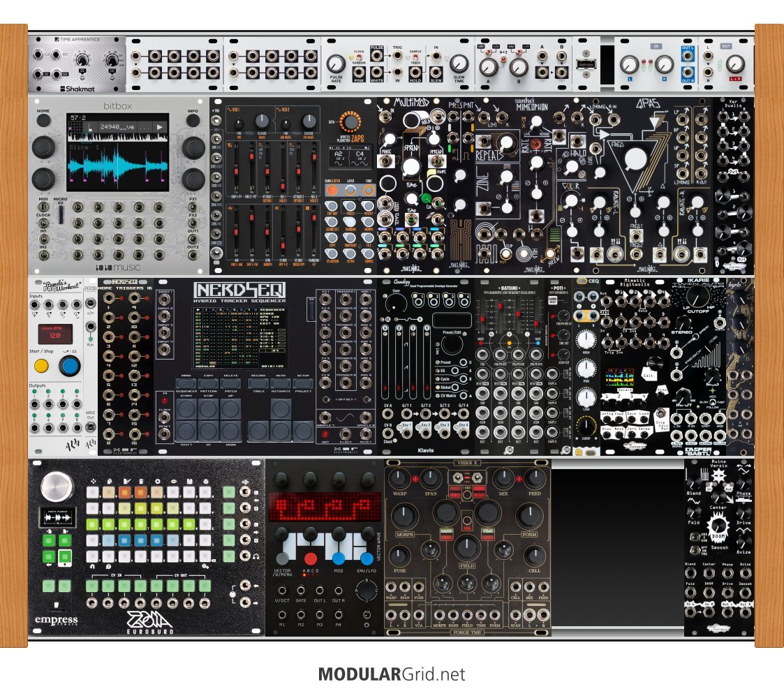784x689 pixels.
Task: Click Ruina Versio DOOM knob
Action: pos(719,526)
